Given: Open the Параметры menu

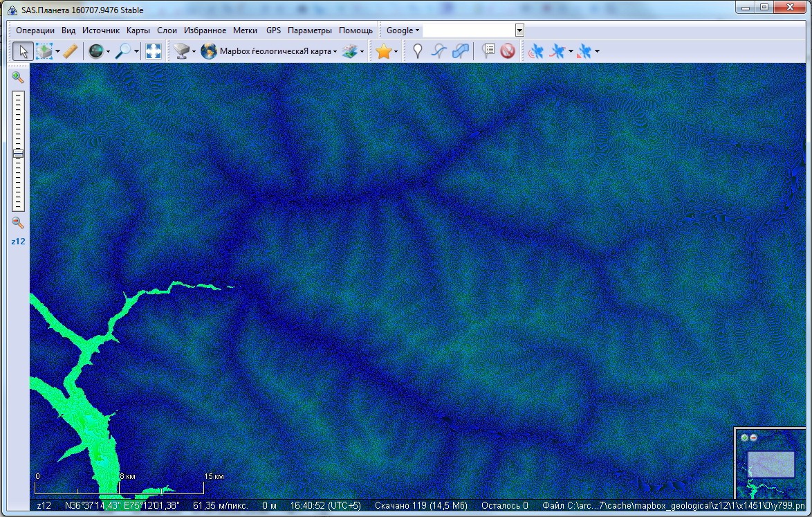Looking at the screenshot, I should click(309, 30).
